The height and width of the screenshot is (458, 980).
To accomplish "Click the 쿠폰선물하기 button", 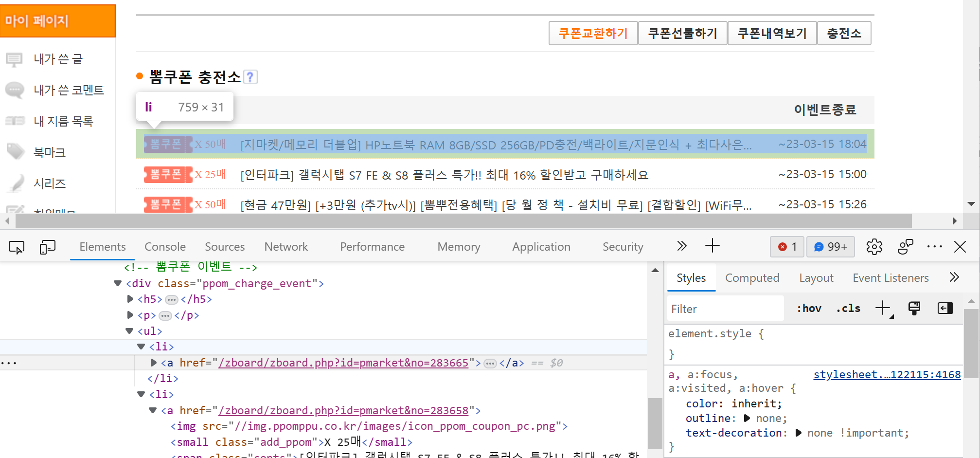I will point(682,33).
